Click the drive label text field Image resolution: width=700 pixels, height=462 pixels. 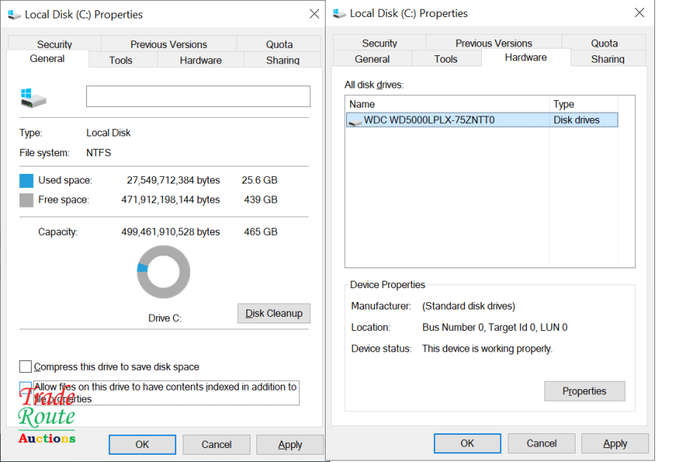point(198,96)
